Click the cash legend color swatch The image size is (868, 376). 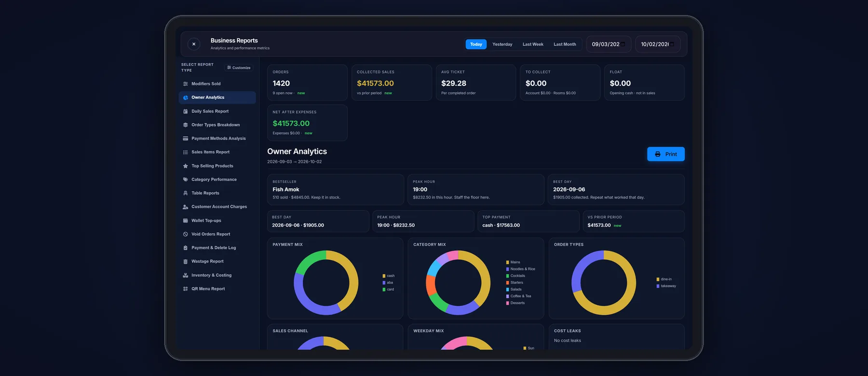[x=384, y=276]
